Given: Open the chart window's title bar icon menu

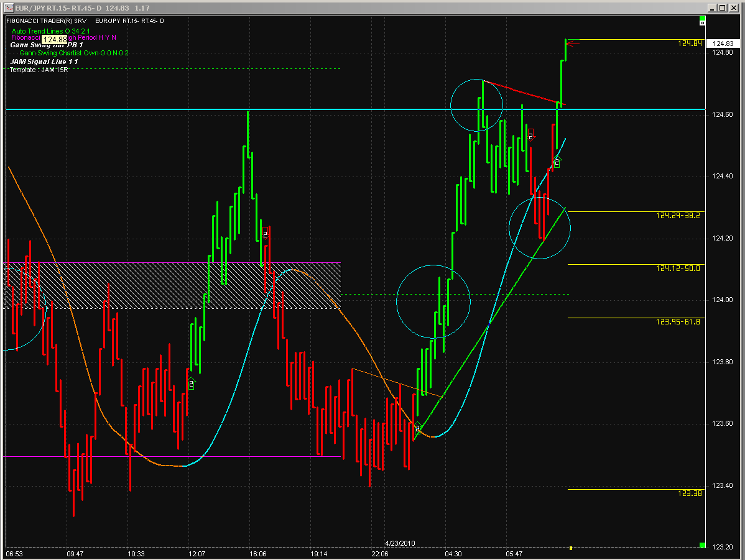Looking at the screenshot, I should [x=9, y=8].
